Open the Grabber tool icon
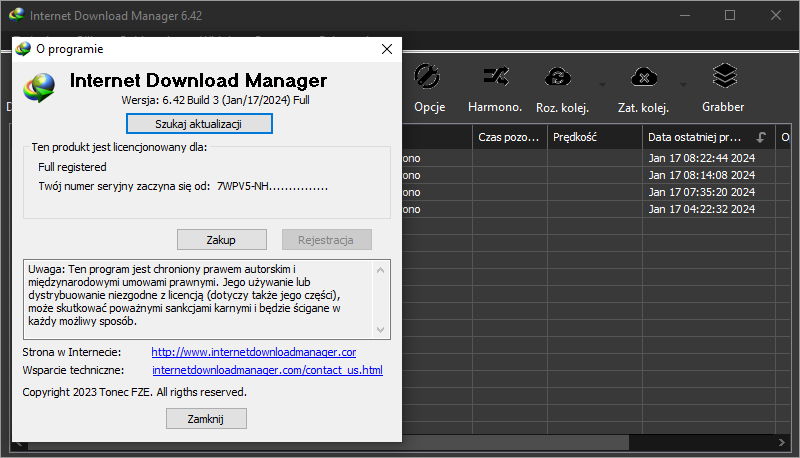The height and width of the screenshot is (458, 800). pyautogui.click(x=724, y=77)
